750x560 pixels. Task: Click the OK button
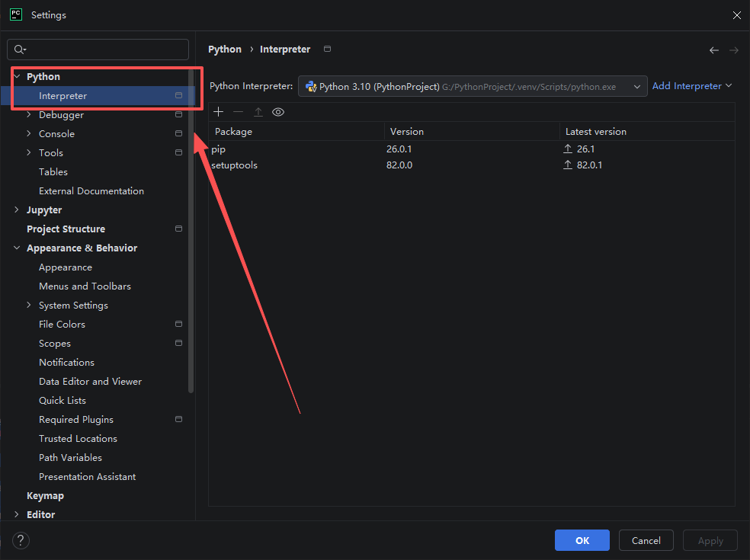[x=582, y=540]
